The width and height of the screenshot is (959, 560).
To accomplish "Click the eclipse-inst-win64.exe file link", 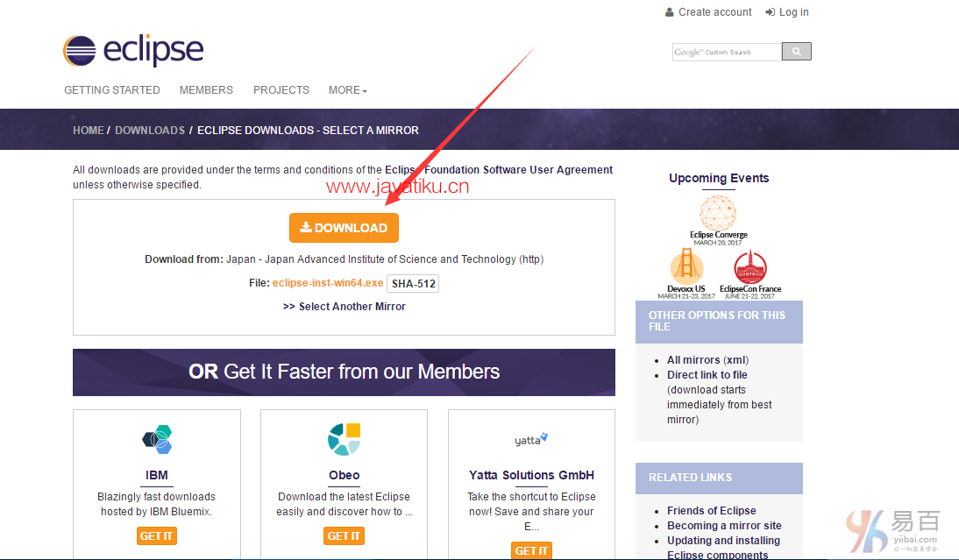I will [x=328, y=283].
